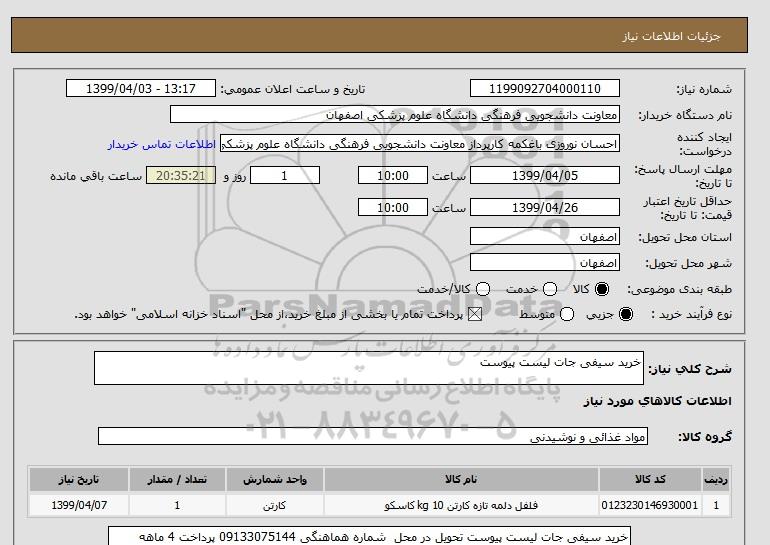Click the تعداد / مقدار column header
The height and width of the screenshot is (545, 770).
point(177,479)
